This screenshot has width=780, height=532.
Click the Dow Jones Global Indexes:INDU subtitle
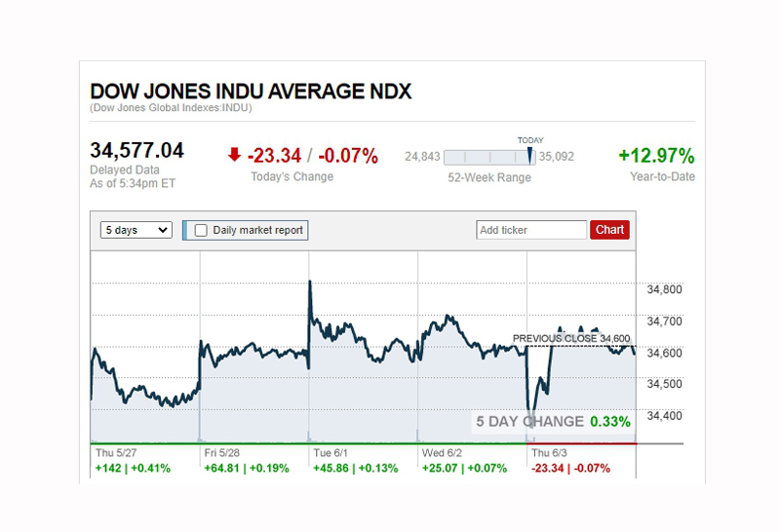174,108
